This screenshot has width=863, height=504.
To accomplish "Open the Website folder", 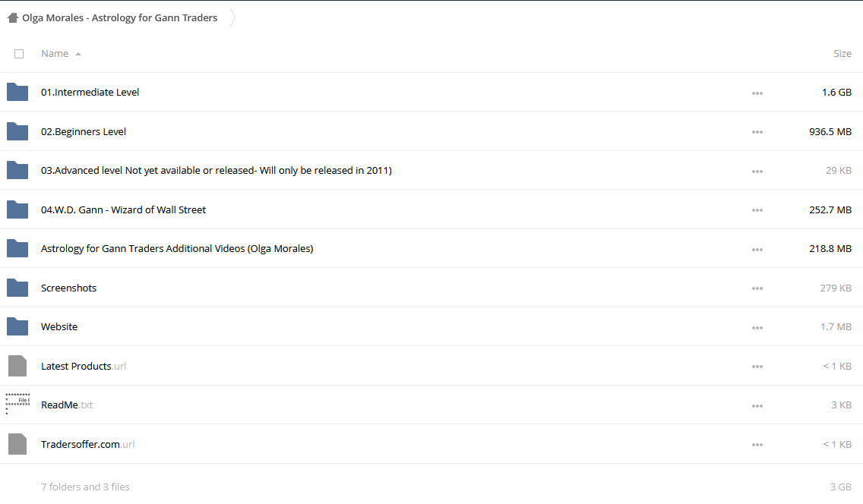I will point(59,326).
